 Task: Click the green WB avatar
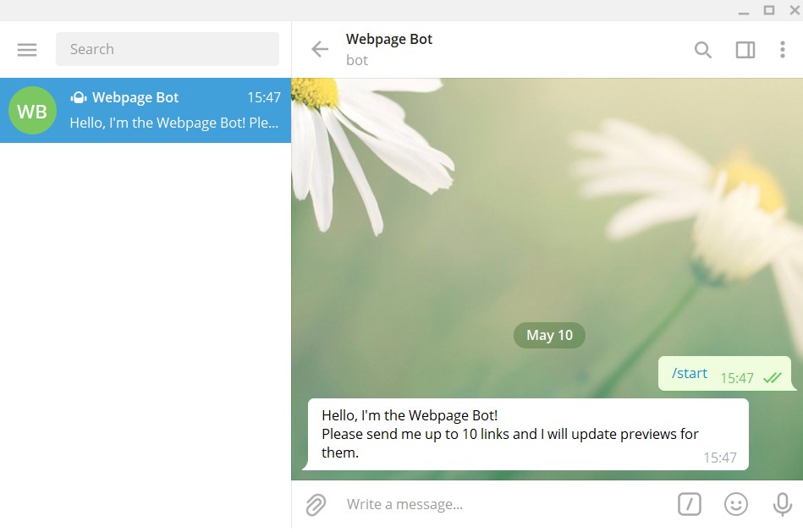pyautogui.click(x=32, y=111)
